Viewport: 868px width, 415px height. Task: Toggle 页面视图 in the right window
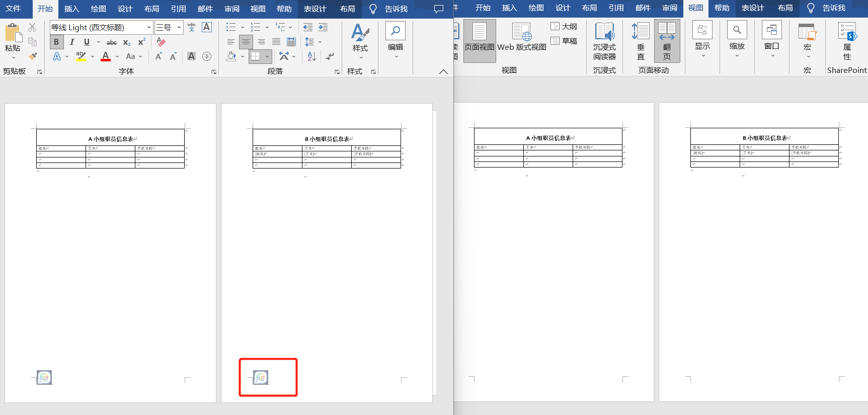480,41
